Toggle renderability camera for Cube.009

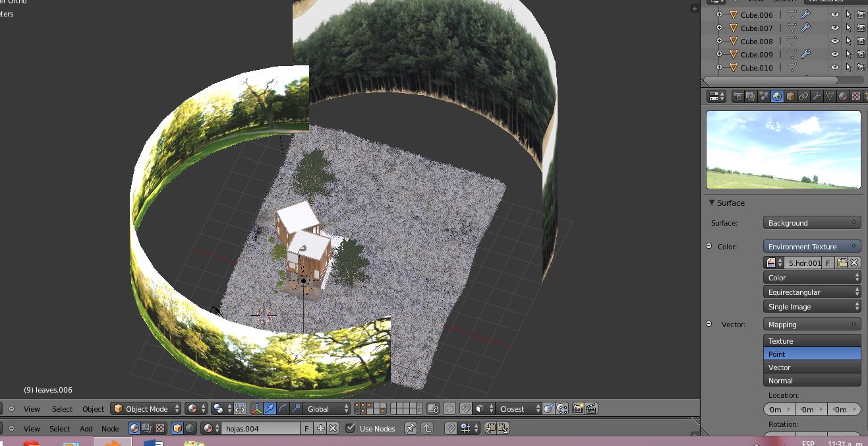(x=861, y=54)
